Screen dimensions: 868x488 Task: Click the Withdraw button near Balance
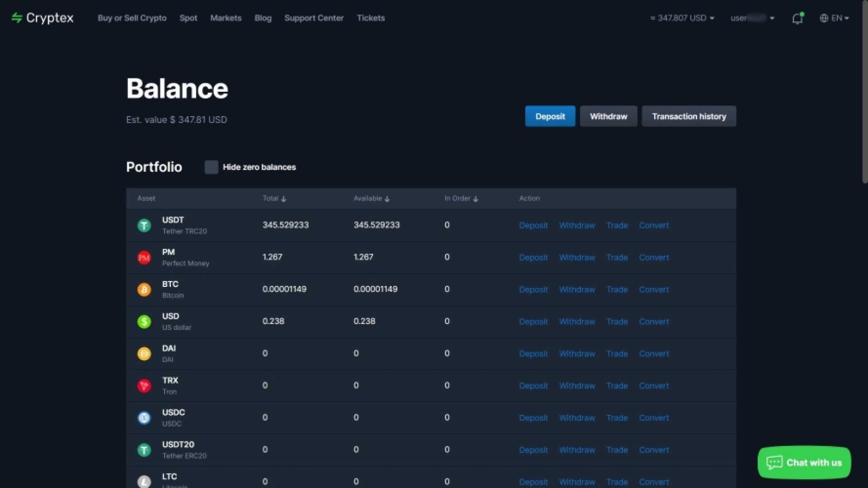[609, 116]
